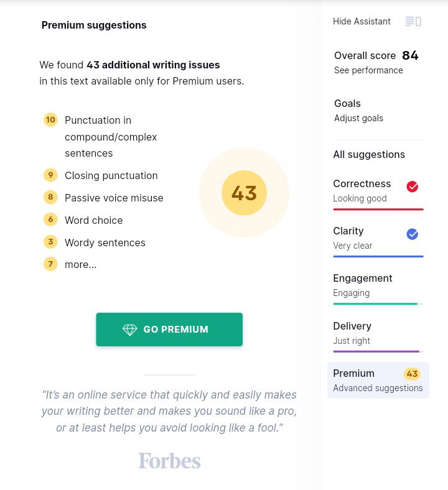Viewport: 448px width, 490px height.
Task: Click the red Correctness checkmark icon
Action: pos(412,187)
